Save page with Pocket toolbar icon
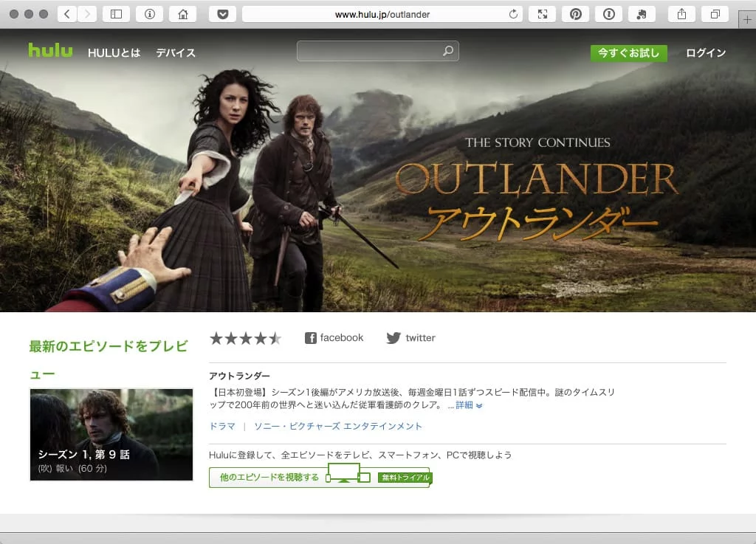This screenshot has height=544, width=756. [222, 14]
